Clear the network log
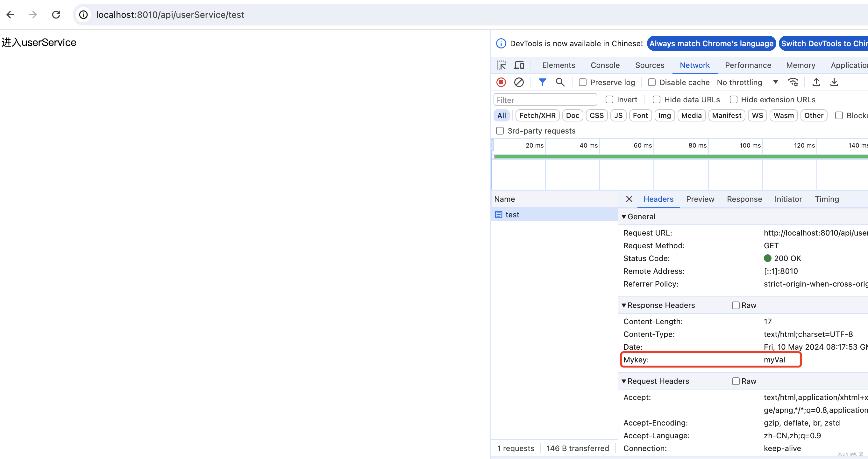 (x=519, y=83)
